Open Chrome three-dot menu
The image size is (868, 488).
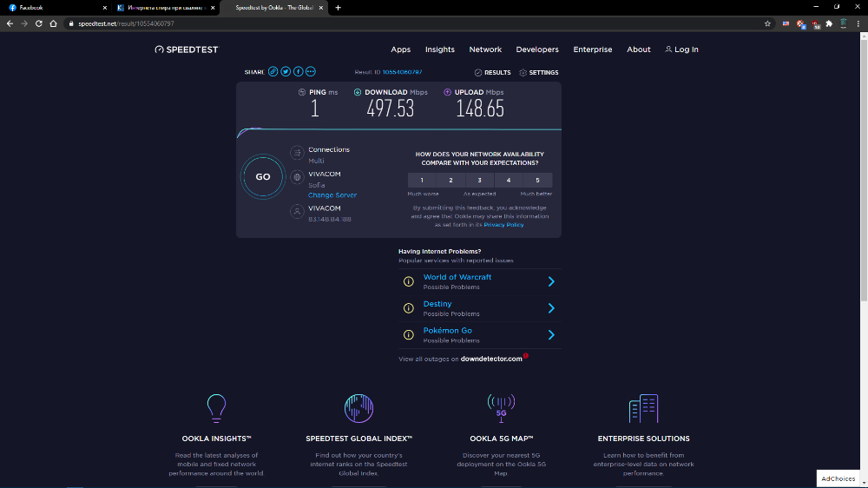[858, 23]
